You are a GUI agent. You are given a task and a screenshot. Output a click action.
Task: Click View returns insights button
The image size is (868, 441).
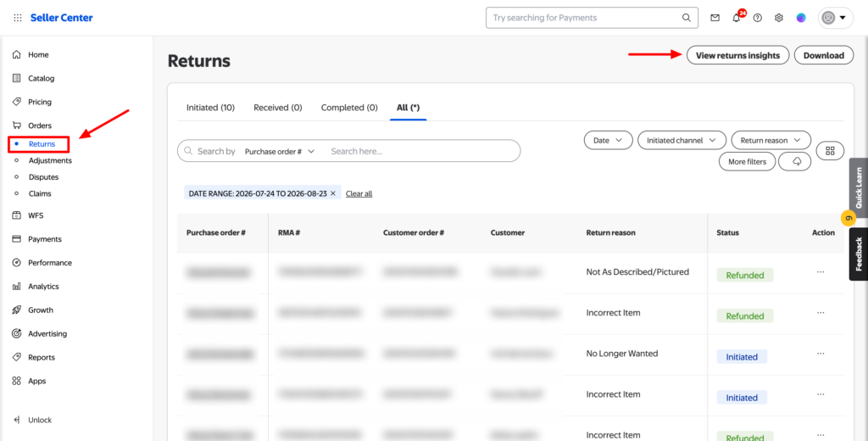[738, 55]
